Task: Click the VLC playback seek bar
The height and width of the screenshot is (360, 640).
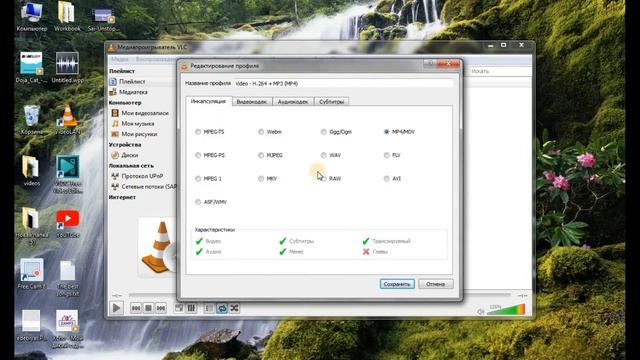Action: pos(320,295)
